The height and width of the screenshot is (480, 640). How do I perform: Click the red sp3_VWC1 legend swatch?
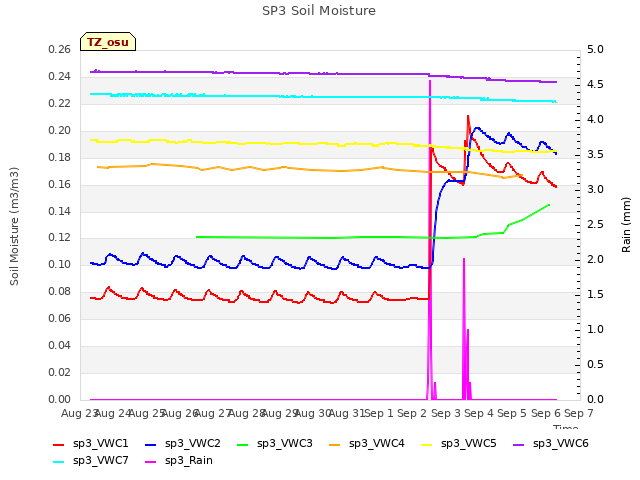(58, 444)
